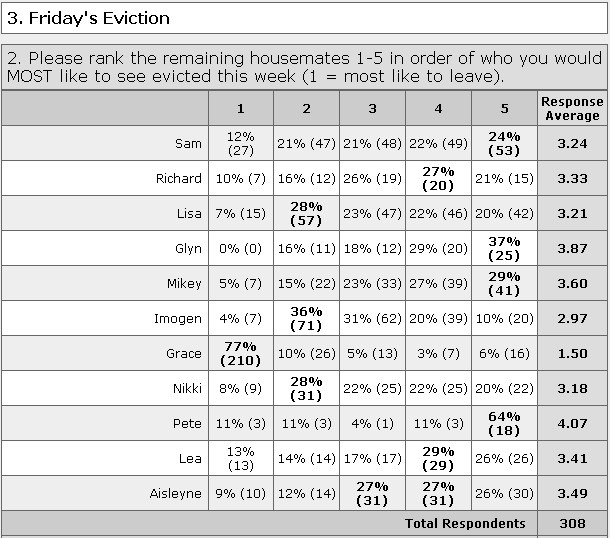Click Glyn's response average 3.87

click(x=572, y=248)
